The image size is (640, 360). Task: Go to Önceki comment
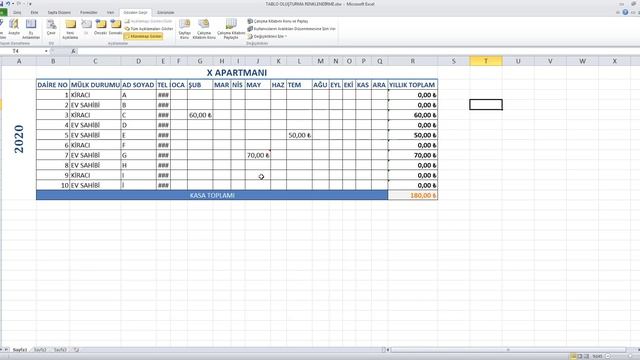tap(100, 27)
